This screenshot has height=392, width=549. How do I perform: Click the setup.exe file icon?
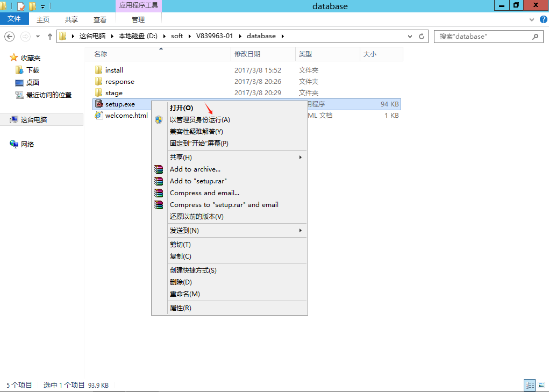(99, 104)
